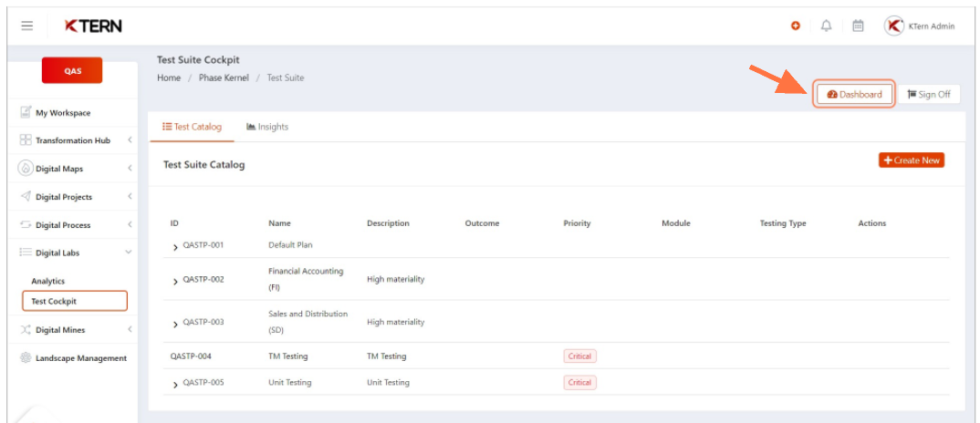The image size is (980, 423).
Task: Go to Phase Kernel breadcrumb link
Action: [224, 78]
